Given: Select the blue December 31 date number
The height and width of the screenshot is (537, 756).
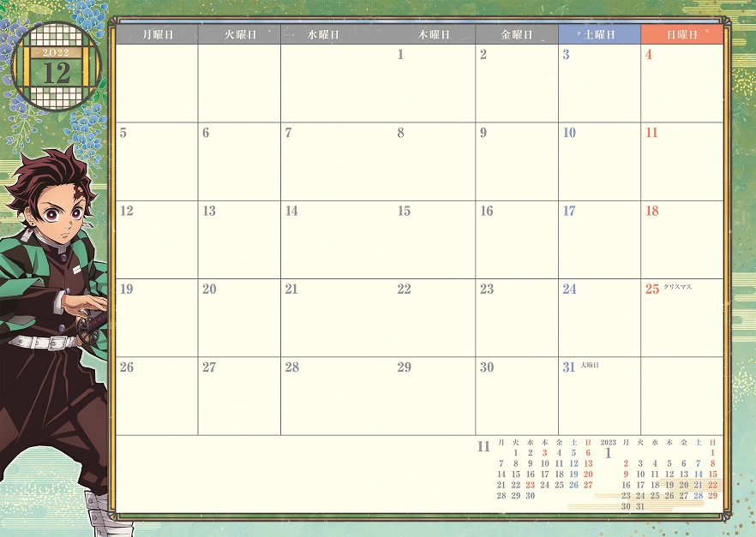Looking at the screenshot, I should click(569, 367).
